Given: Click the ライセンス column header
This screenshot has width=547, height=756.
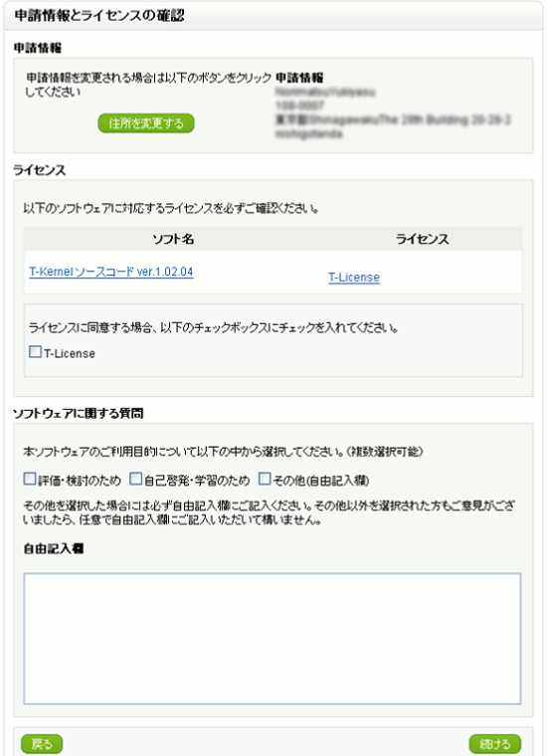Looking at the screenshot, I should [422, 239].
